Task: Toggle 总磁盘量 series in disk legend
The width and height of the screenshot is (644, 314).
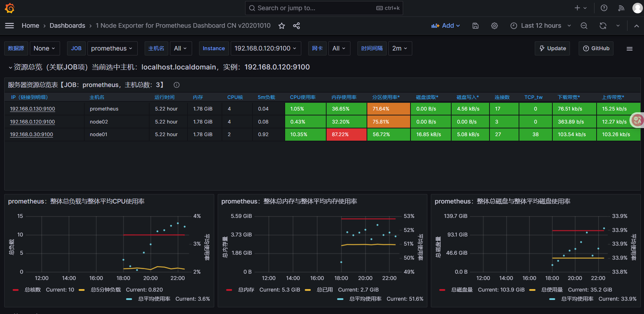Action: click(x=462, y=290)
